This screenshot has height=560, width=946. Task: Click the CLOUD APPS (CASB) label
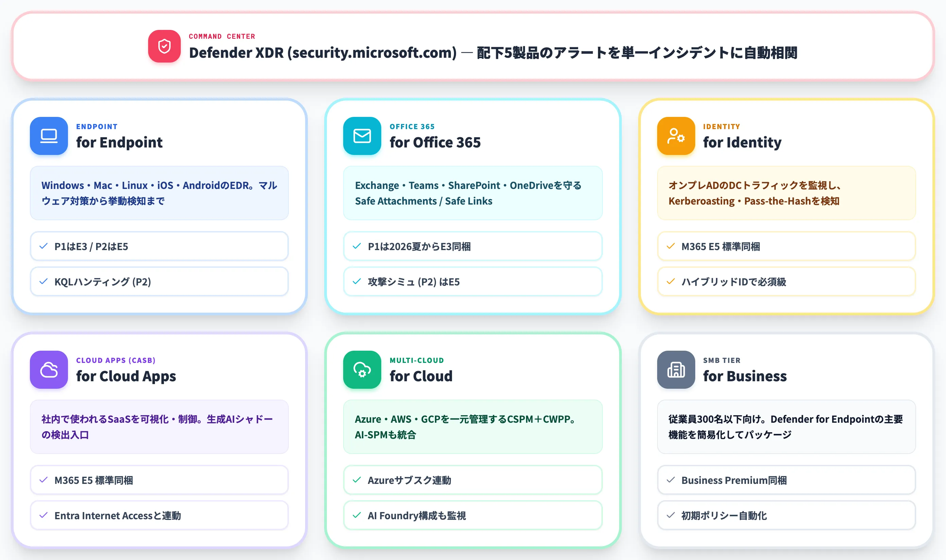click(116, 361)
